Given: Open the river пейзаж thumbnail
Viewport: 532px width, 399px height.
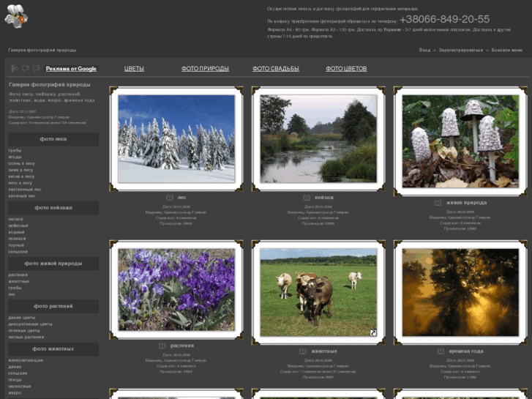Looking at the screenshot, I should 318,139.
